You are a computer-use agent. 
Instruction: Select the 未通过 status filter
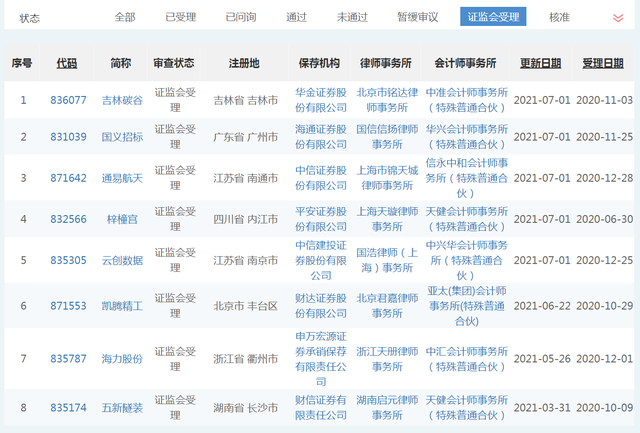(352, 17)
